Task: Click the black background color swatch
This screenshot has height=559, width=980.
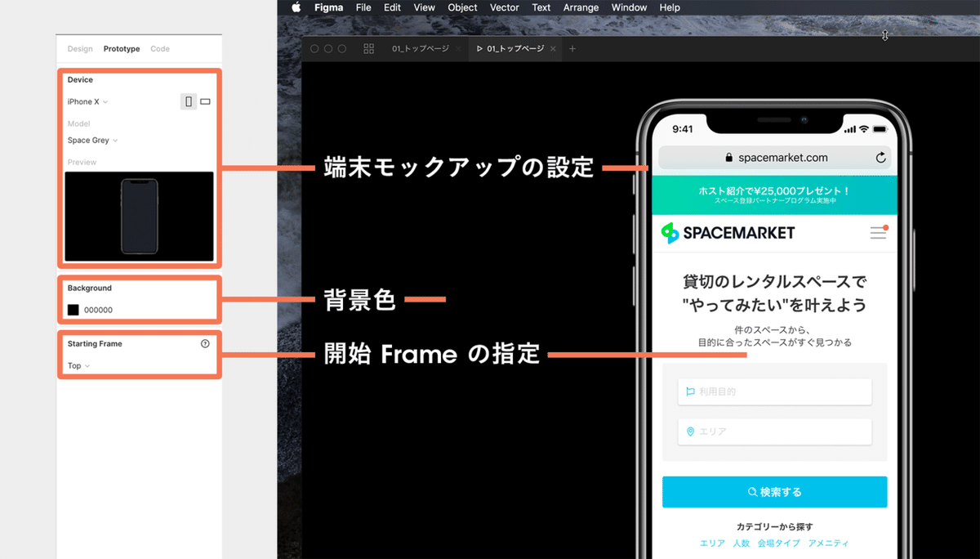Action: pyautogui.click(x=73, y=310)
